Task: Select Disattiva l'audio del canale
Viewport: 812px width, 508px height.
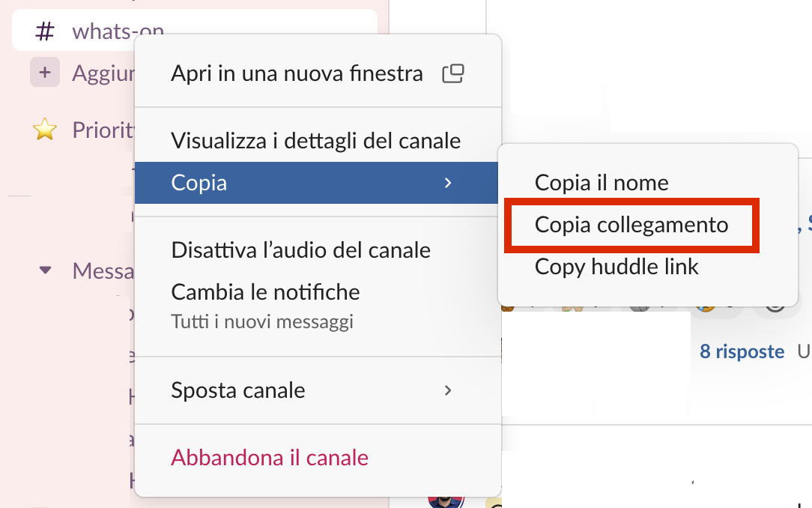Action: tap(300, 250)
